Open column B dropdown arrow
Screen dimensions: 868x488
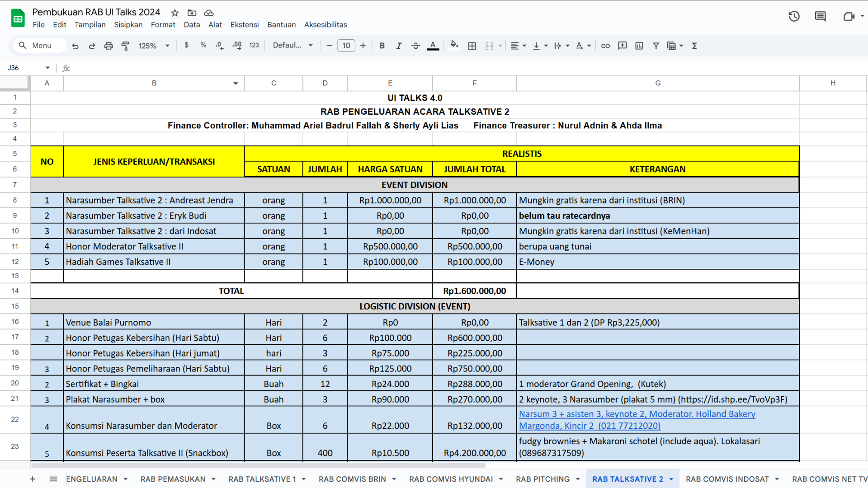pyautogui.click(x=236, y=83)
